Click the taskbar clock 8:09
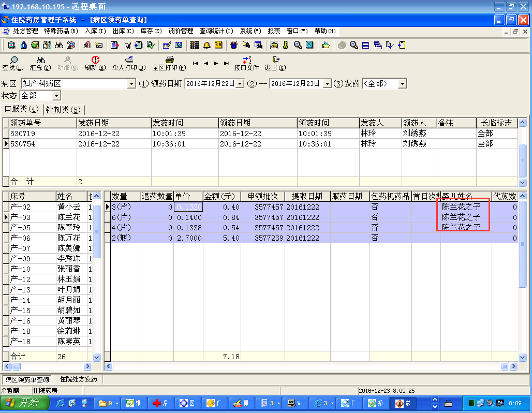This screenshot has height=413, width=532. [515, 403]
